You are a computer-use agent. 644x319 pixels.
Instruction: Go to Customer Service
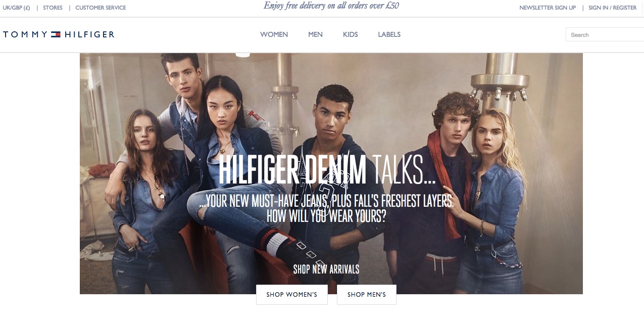(x=101, y=8)
